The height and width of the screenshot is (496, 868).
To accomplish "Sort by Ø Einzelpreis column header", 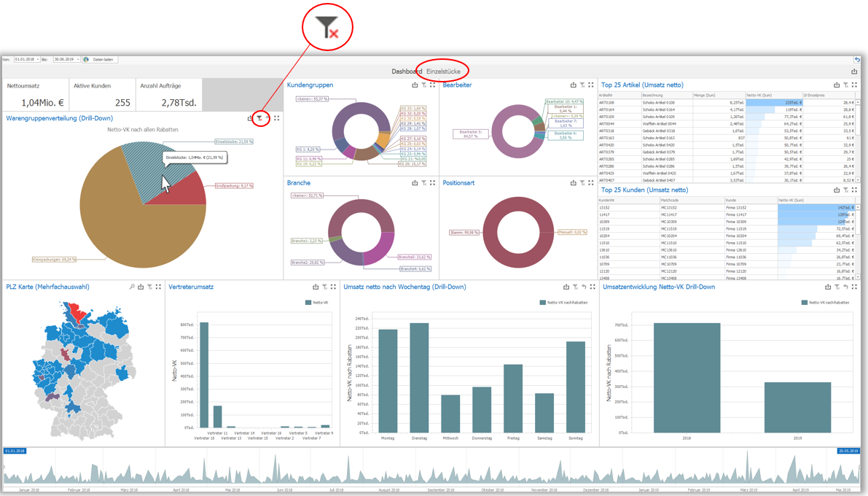I will coord(829,96).
